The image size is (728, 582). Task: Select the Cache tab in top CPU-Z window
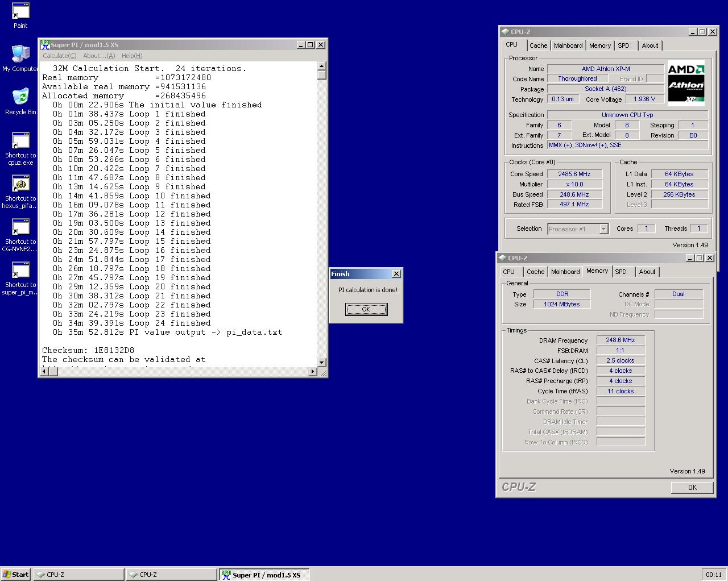coord(539,45)
